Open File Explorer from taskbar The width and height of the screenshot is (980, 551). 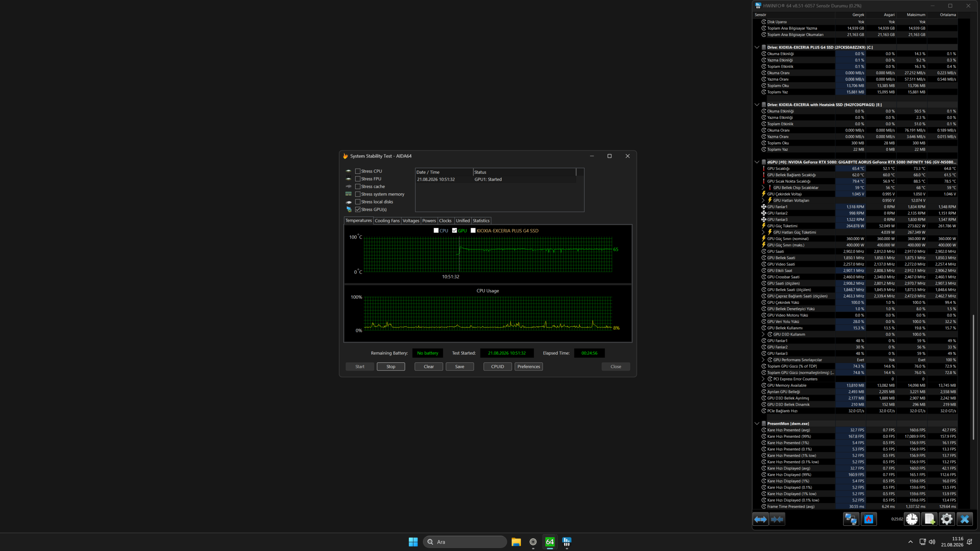click(x=516, y=542)
